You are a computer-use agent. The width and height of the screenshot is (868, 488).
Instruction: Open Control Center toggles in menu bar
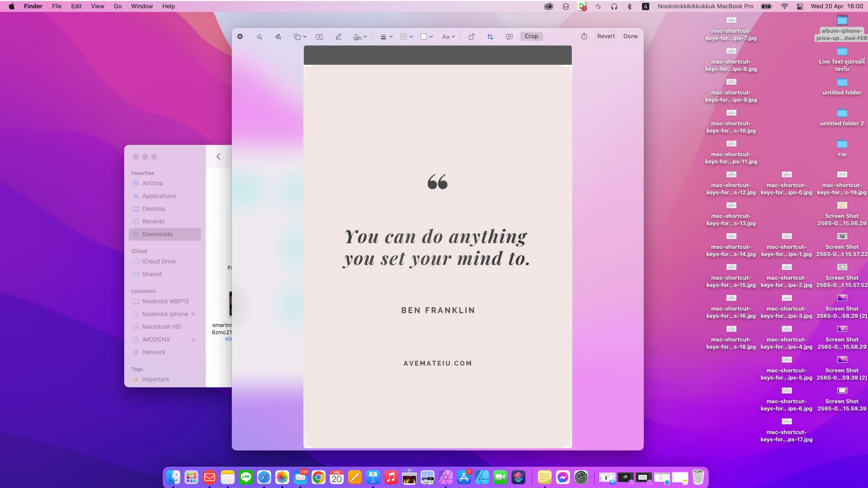pos(800,6)
